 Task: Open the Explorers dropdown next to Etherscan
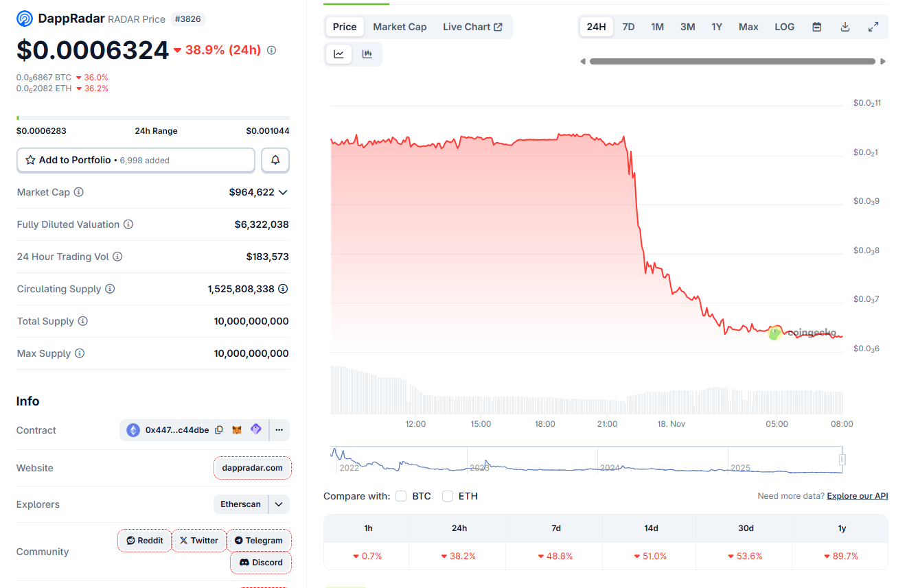pyautogui.click(x=279, y=504)
